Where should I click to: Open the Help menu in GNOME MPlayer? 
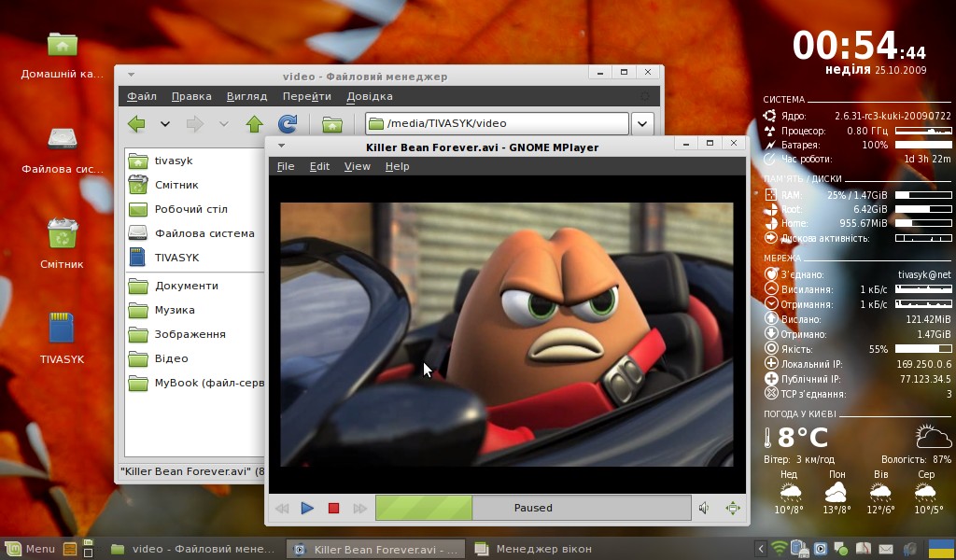(397, 166)
